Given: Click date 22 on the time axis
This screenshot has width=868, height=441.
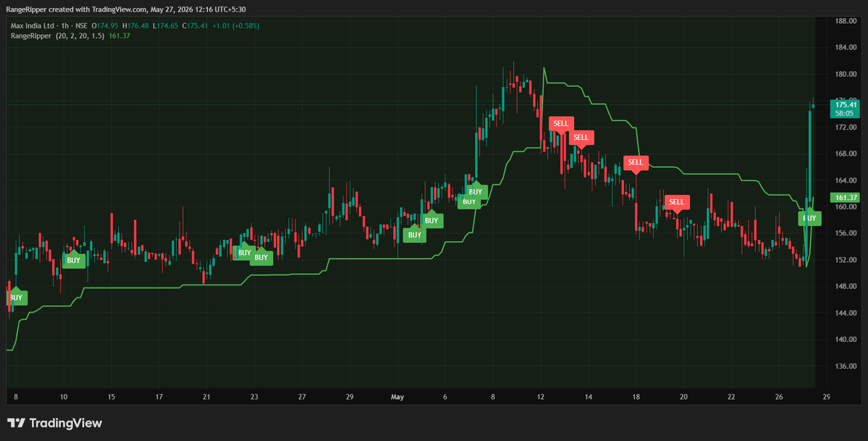Looking at the screenshot, I should click(730, 398).
